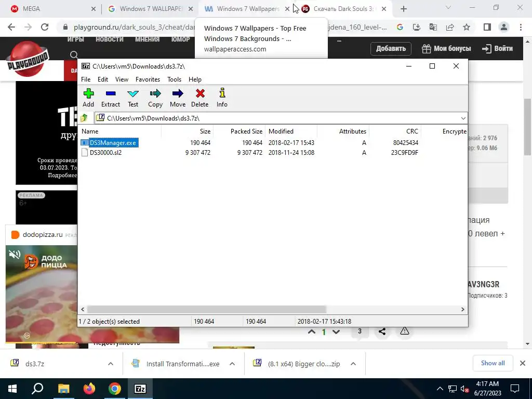Toggle Chrome side panel icon
Image resolution: width=532 pixels, height=399 pixels.
(487, 27)
